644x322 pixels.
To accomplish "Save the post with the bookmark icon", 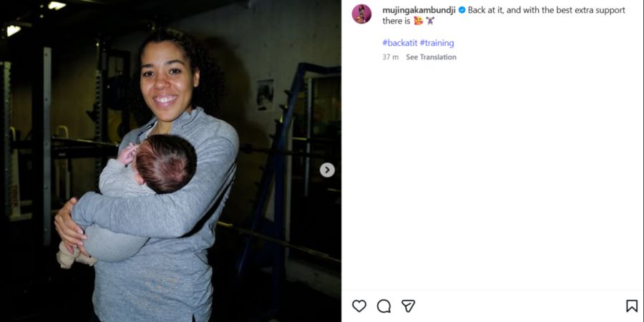I will click(632, 306).
